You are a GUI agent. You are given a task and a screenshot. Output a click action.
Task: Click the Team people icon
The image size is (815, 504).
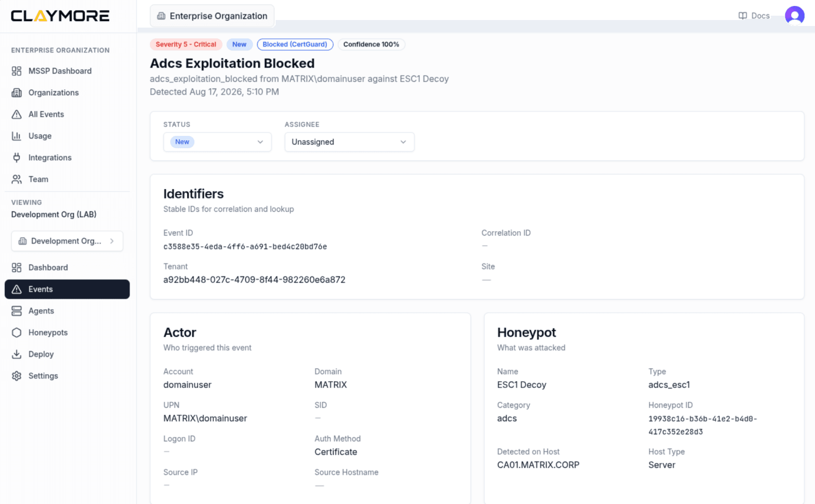tap(17, 179)
